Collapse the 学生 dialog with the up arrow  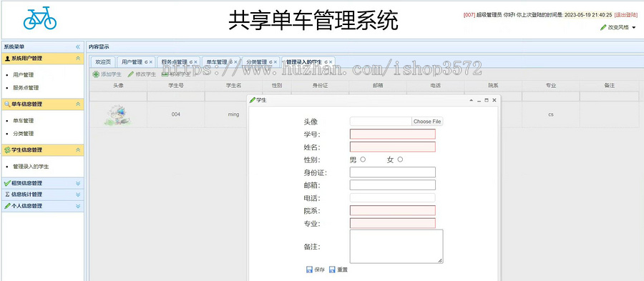click(471, 100)
